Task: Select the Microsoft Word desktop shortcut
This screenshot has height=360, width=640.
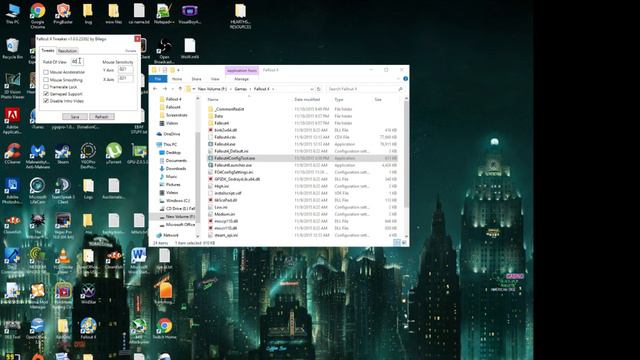Action: (x=139, y=261)
